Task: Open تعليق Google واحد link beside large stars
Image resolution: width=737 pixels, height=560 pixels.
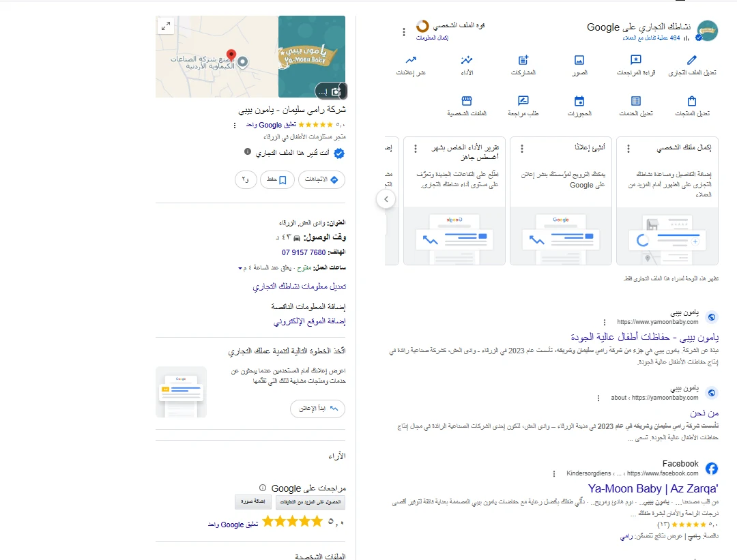Action: click(233, 525)
